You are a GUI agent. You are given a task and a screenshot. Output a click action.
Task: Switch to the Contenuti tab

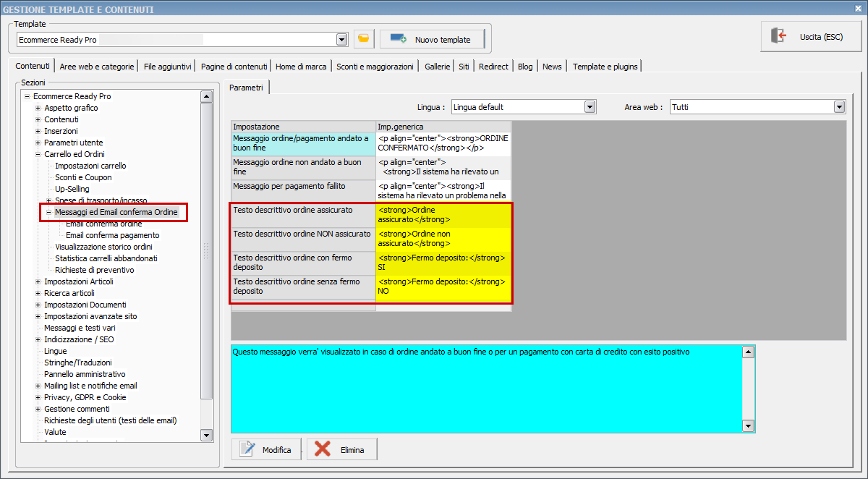33,66
